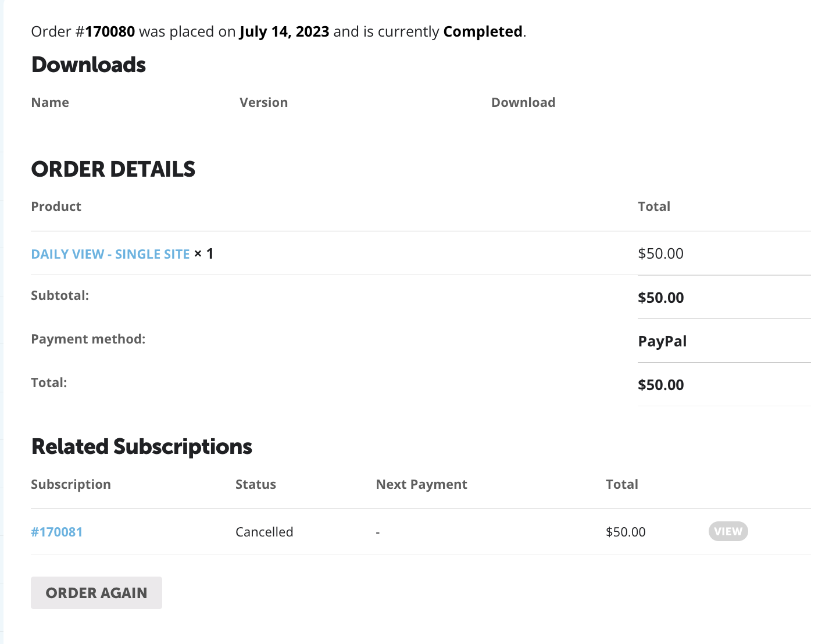Click the Cancelled subscription status
Screen dimensions: 836x644
pos(265,532)
